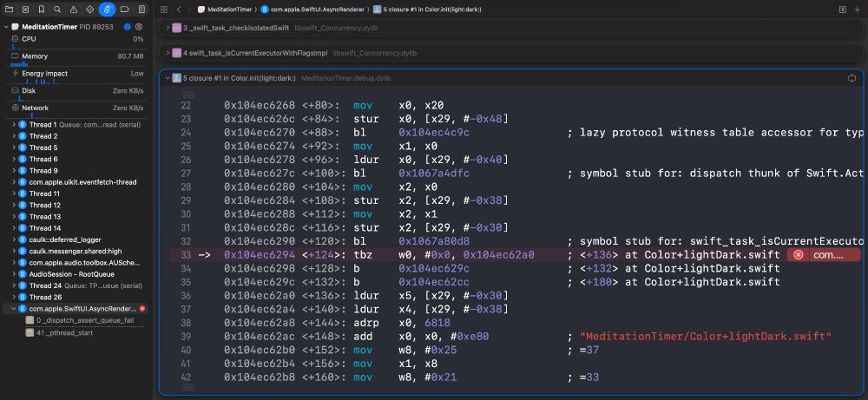The width and height of the screenshot is (868, 400).
Task: Click address 0x1067a4dfc on line 27
Action: [x=434, y=174]
